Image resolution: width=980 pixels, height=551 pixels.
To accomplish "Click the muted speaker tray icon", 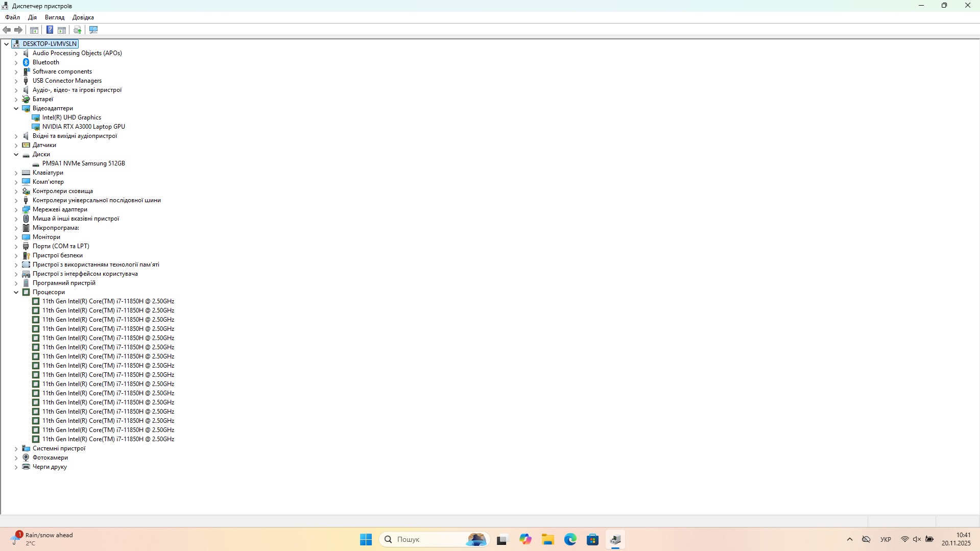I will [x=917, y=539].
